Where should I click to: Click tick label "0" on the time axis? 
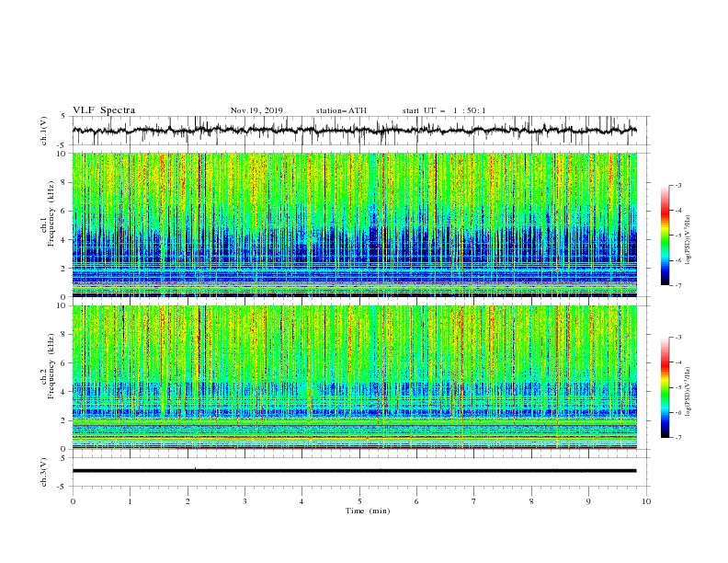[73, 501]
